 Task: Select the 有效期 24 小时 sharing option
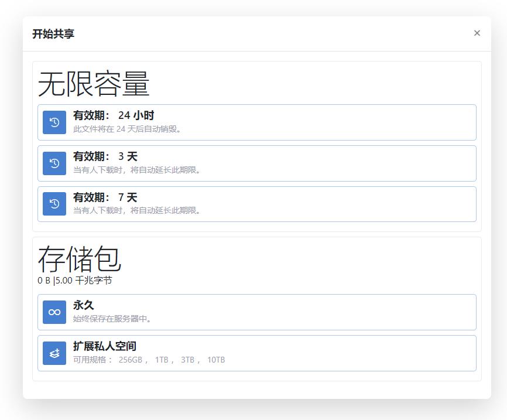click(256, 122)
